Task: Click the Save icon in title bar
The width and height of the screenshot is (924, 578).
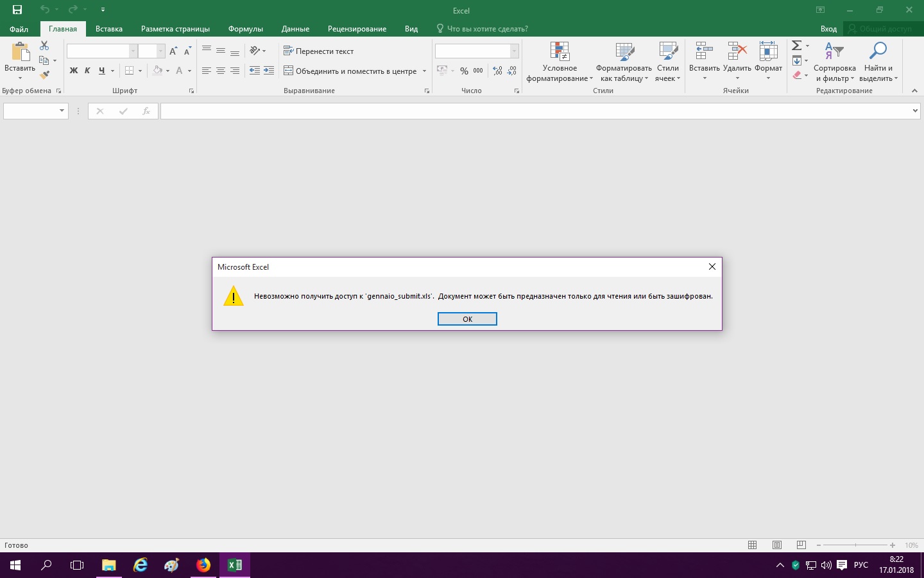Action: point(17,10)
